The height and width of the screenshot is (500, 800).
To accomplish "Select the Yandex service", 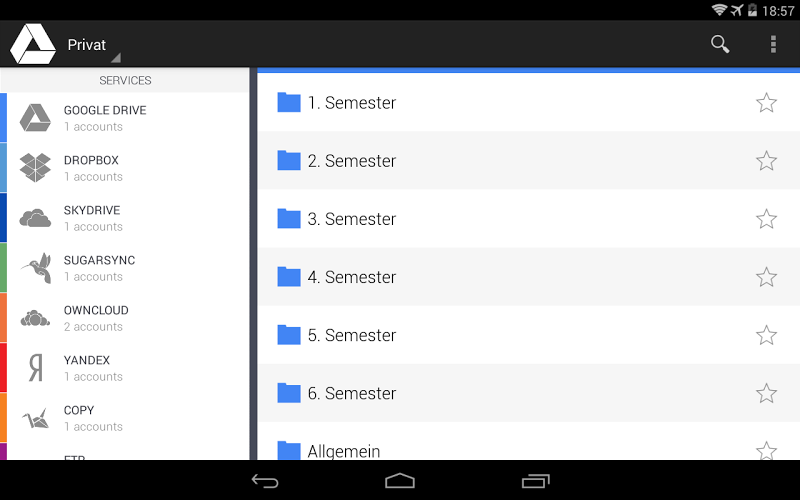I will coord(124,368).
